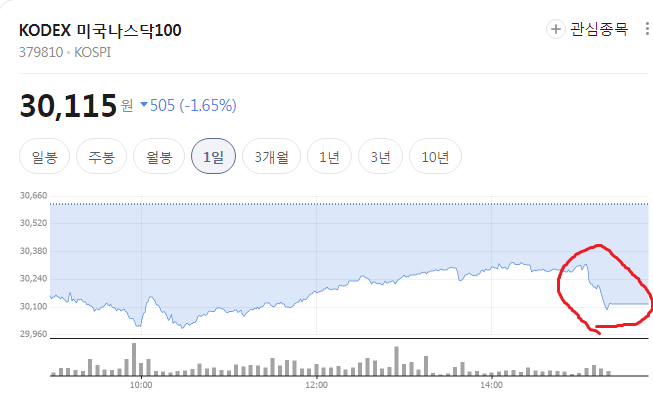
Task: Select the 1일 one-day range
Action: 213,157
